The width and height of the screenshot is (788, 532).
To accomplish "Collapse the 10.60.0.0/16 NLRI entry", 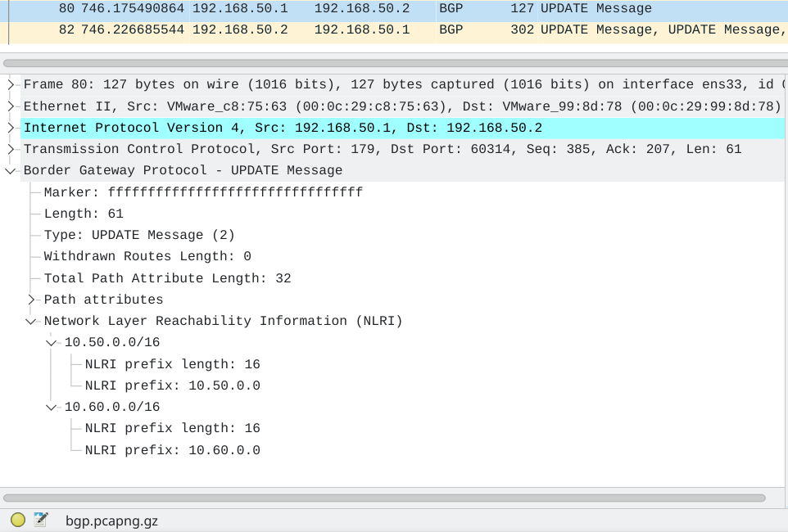I will click(51, 407).
